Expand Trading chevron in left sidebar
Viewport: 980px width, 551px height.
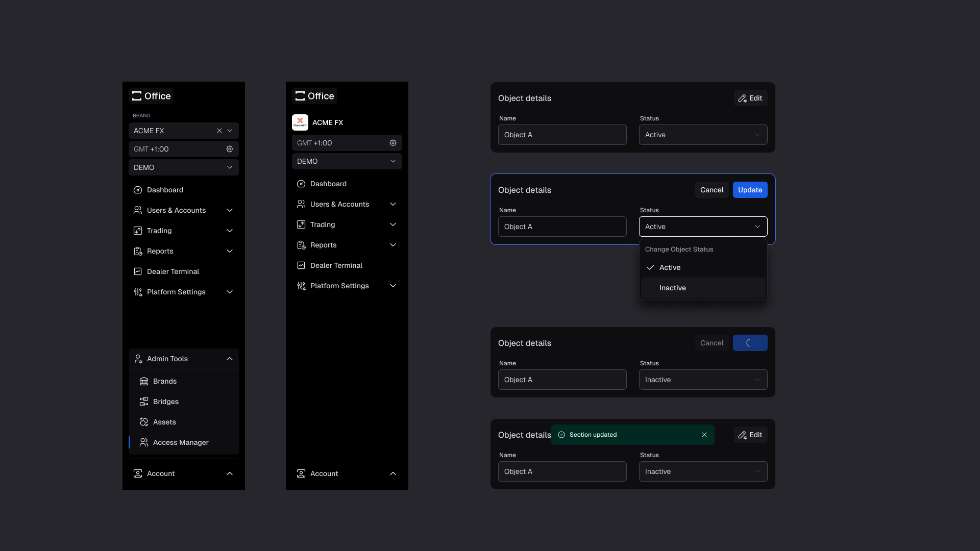pyautogui.click(x=230, y=231)
